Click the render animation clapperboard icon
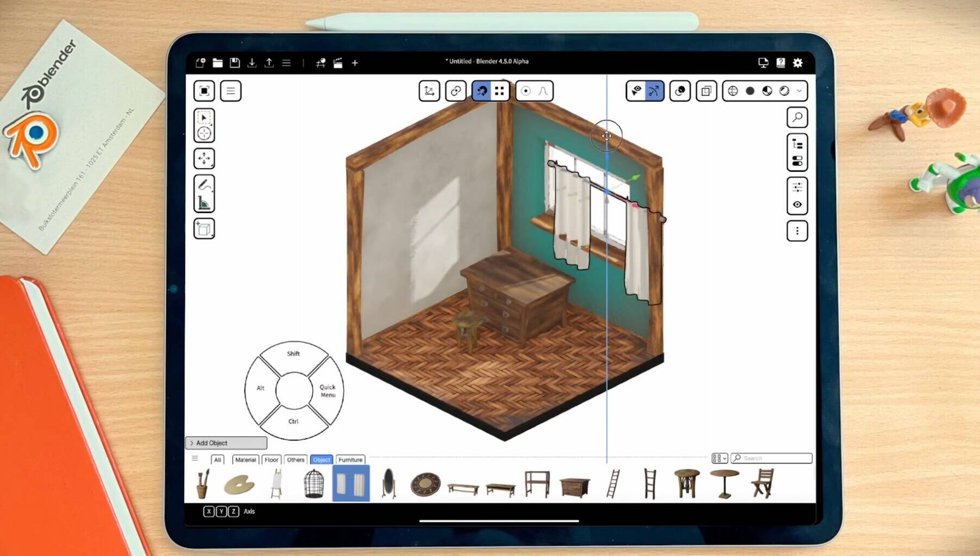Screen dimensions: 980x556 tap(338, 63)
